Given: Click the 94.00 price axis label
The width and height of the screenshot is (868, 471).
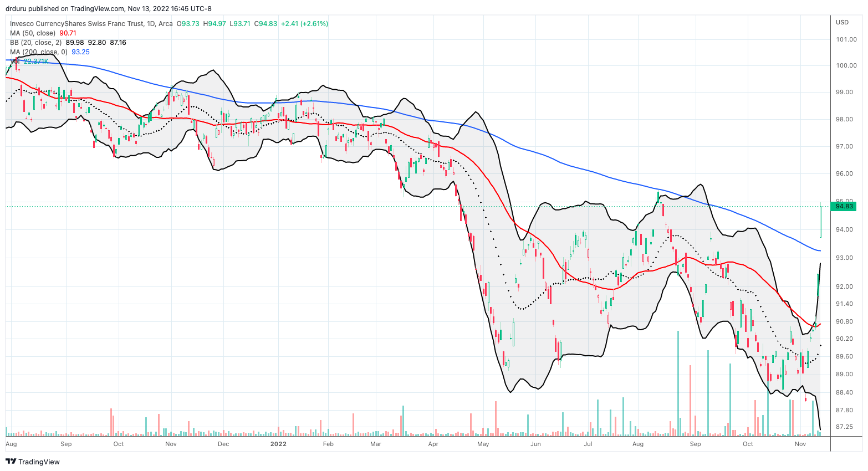Looking at the screenshot, I should coord(844,230).
